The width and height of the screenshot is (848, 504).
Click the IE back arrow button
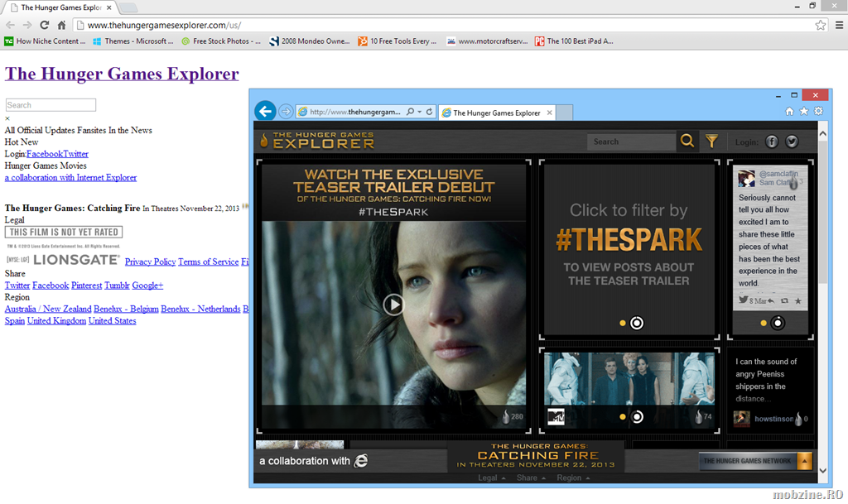tap(265, 111)
